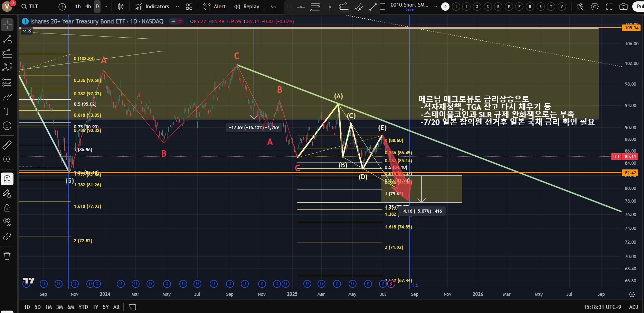
Task: Take a chart snapshot with camera icon
Action: click(623, 7)
